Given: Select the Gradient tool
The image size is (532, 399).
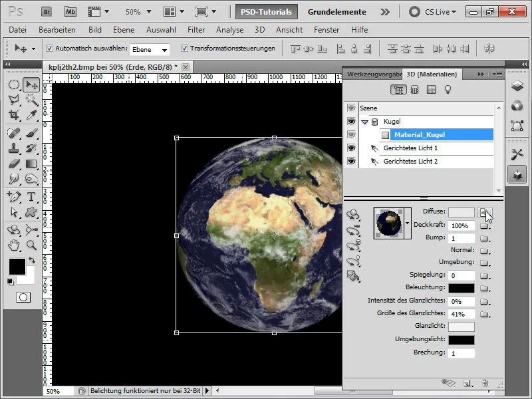Looking at the screenshot, I should point(31,164).
